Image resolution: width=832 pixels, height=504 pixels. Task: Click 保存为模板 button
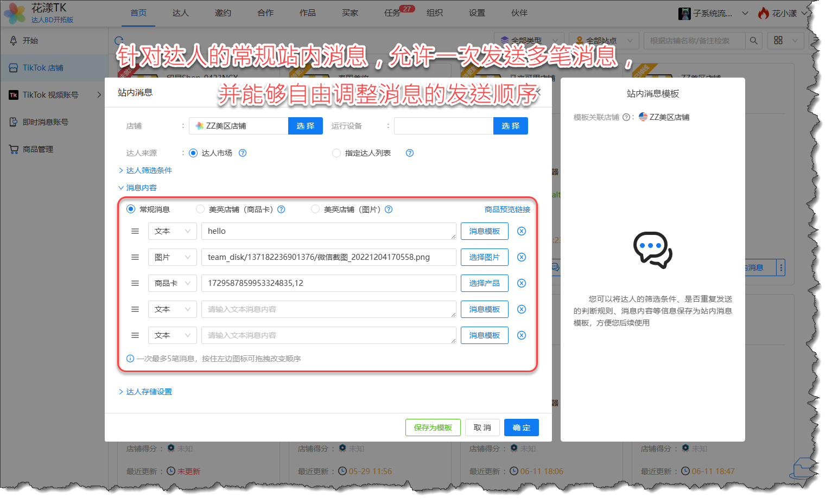tap(433, 428)
